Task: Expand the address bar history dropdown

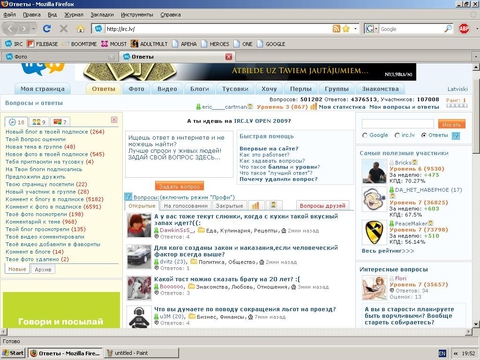Action: 355,29
